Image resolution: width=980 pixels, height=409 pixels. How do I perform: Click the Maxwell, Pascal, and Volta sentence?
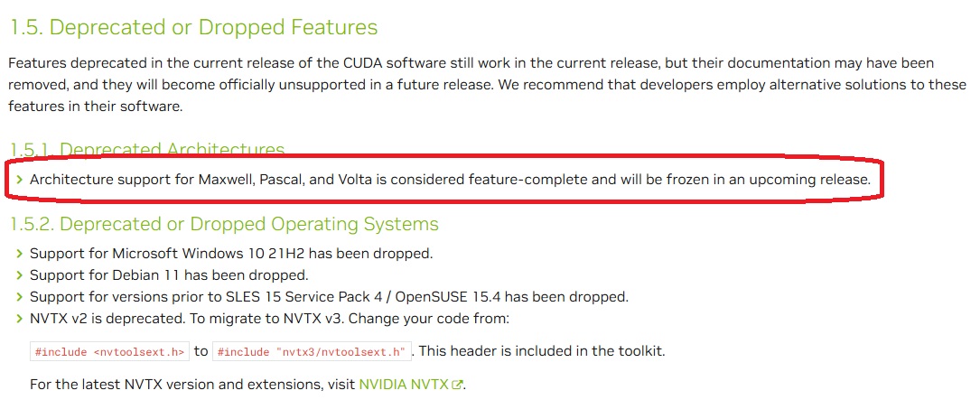tap(450, 180)
